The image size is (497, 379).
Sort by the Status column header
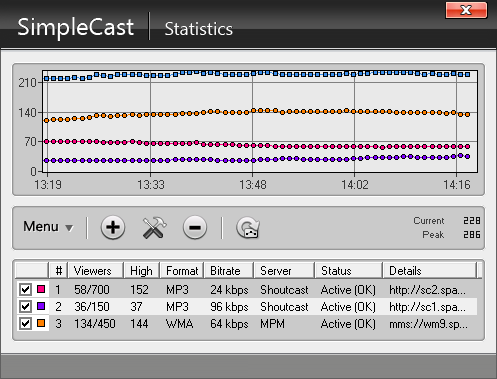point(349,271)
